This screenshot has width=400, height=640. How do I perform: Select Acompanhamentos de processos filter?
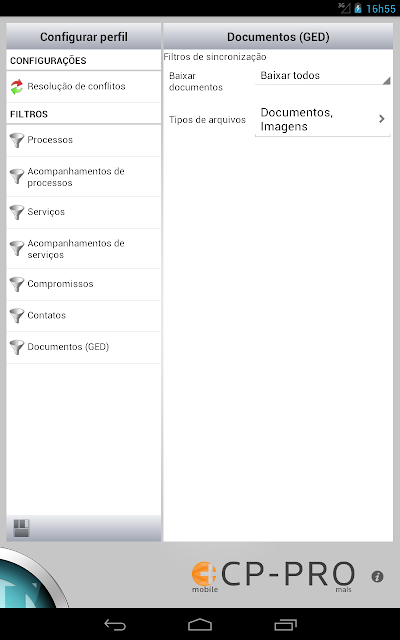[84, 177]
